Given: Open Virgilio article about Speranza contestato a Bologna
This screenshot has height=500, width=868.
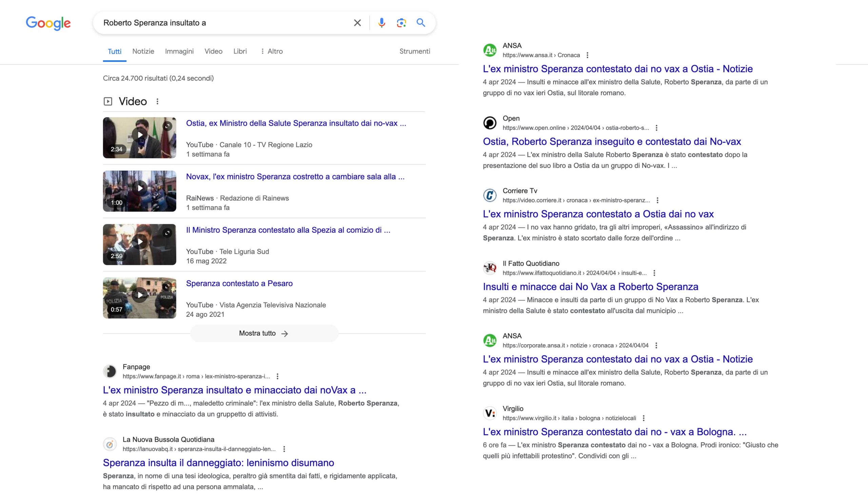Looking at the screenshot, I should coord(615,432).
